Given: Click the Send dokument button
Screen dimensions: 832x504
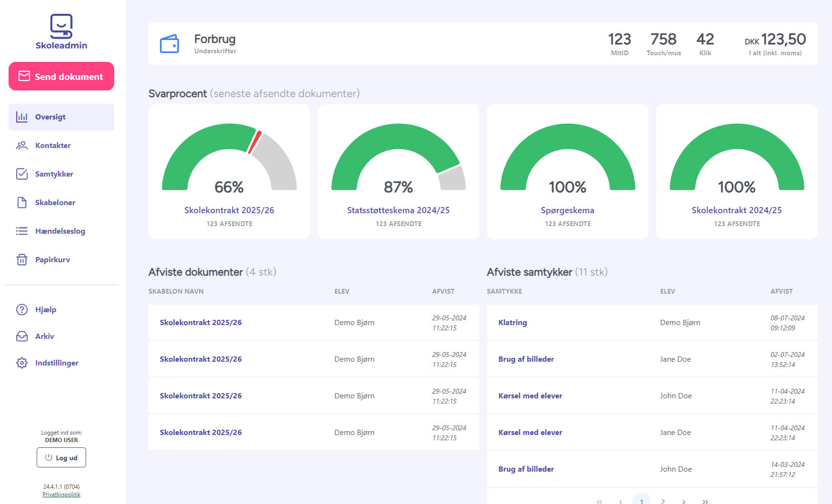Looking at the screenshot, I should (x=61, y=76).
